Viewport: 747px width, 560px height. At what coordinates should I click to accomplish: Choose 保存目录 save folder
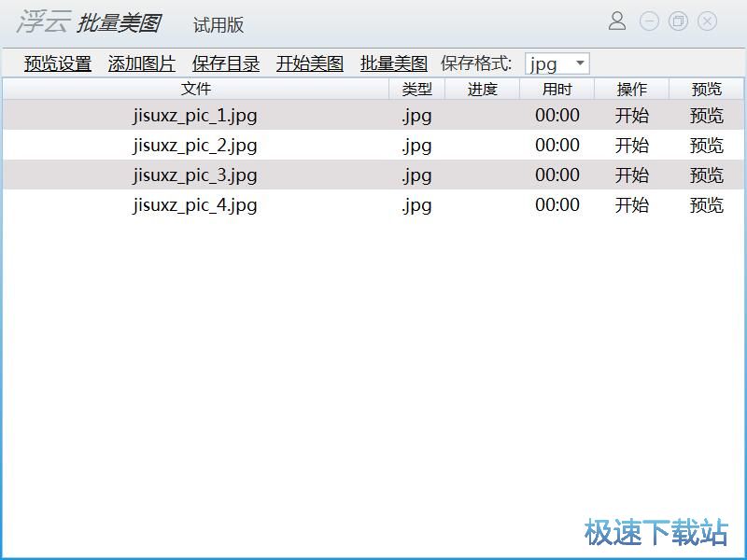tap(226, 63)
